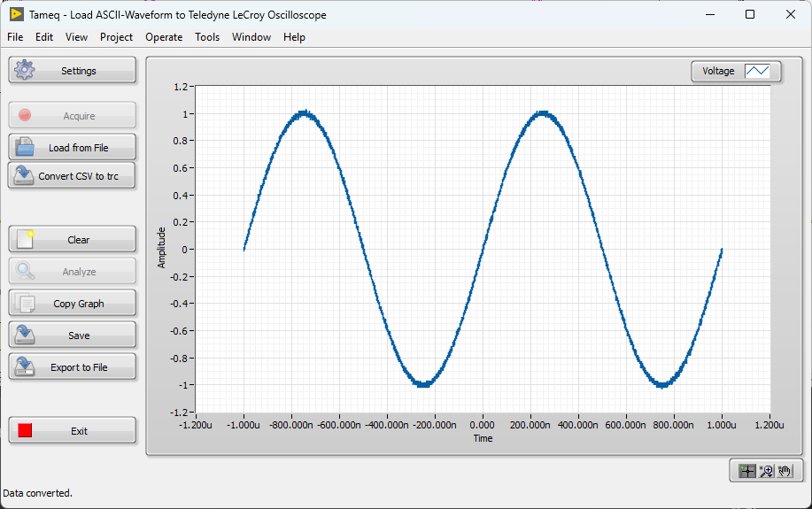Open the File menu
The image size is (812, 509).
click(x=15, y=37)
